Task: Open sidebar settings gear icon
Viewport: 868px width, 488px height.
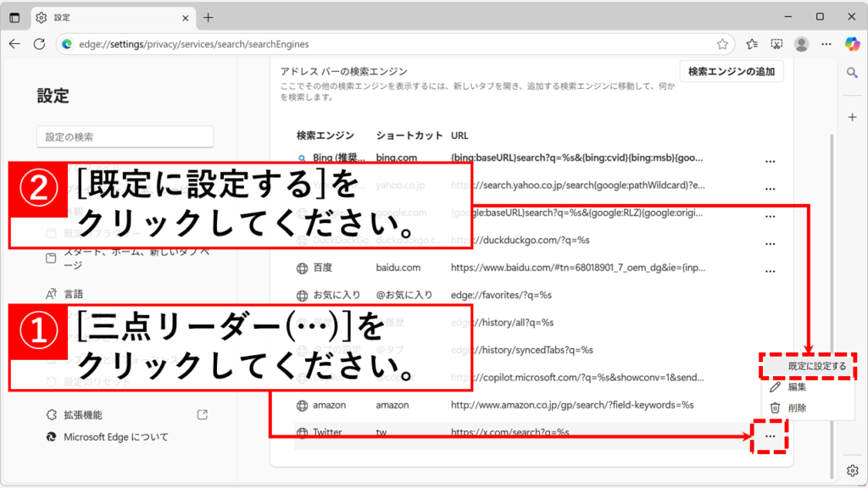Action: coord(852,470)
